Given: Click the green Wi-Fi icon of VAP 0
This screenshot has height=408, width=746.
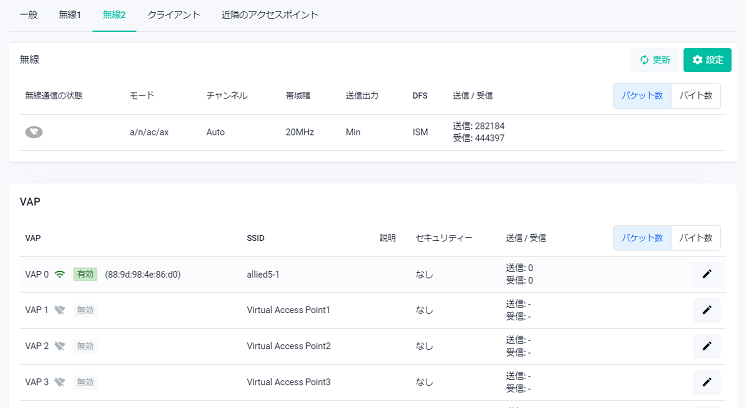Looking at the screenshot, I should point(59,274).
